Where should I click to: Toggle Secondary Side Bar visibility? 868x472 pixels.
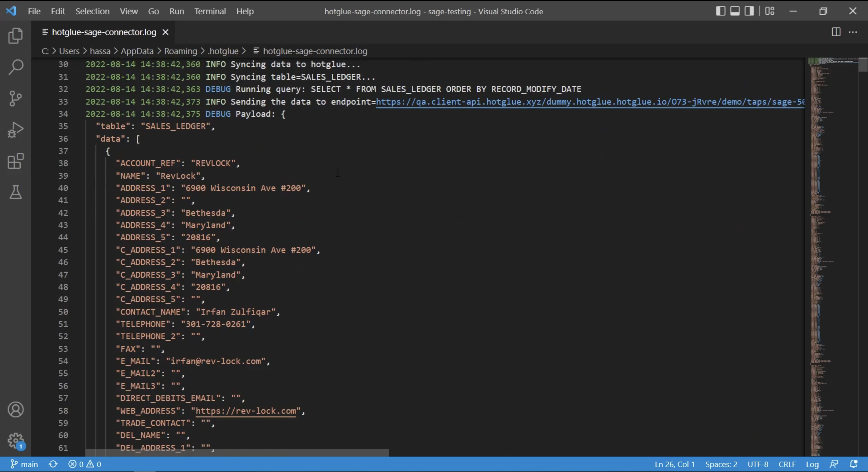pyautogui.click(x=749, y=11)
